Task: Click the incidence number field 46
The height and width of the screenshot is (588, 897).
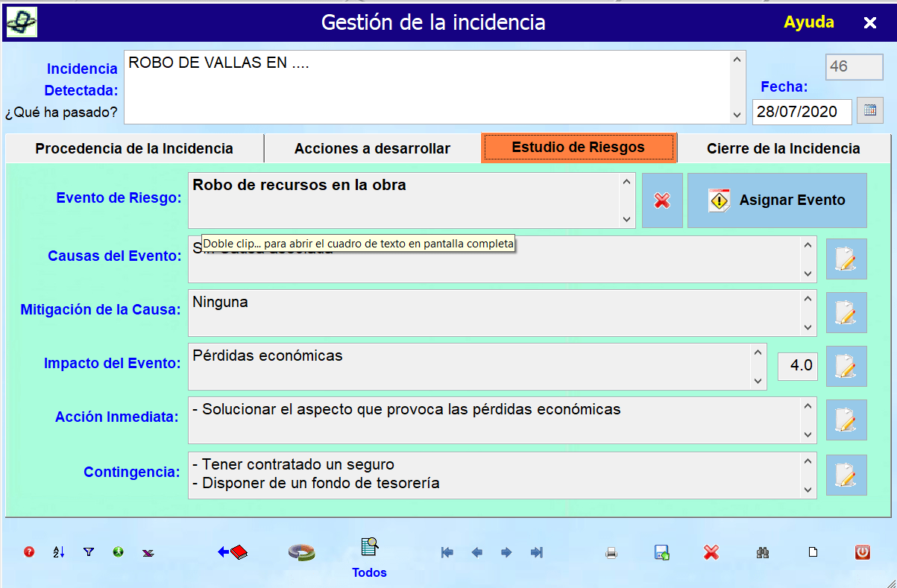Action: pyautogui.click(x=854, y=66)
